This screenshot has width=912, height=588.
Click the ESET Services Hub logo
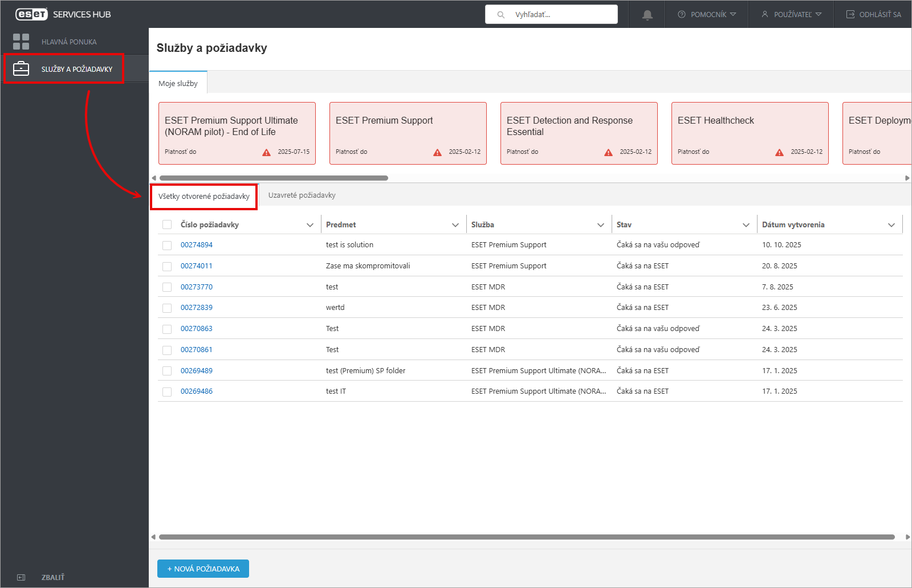click(x=63, y=14)
